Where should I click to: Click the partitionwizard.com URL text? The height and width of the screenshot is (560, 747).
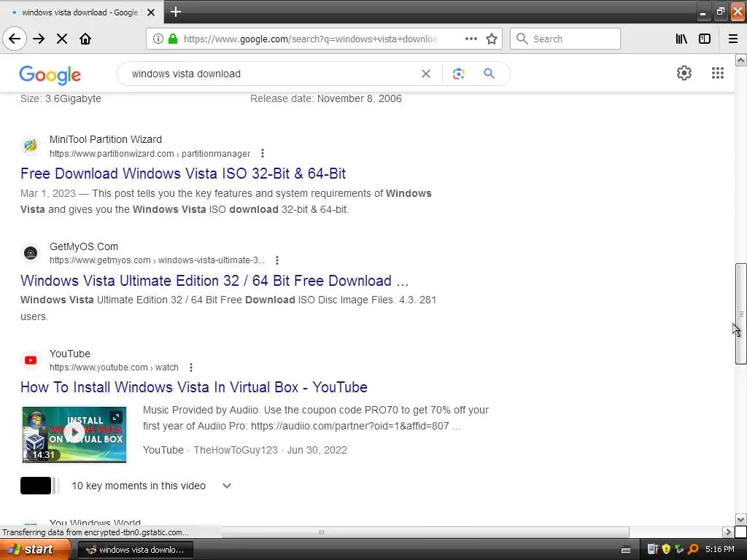pos(150,153)
